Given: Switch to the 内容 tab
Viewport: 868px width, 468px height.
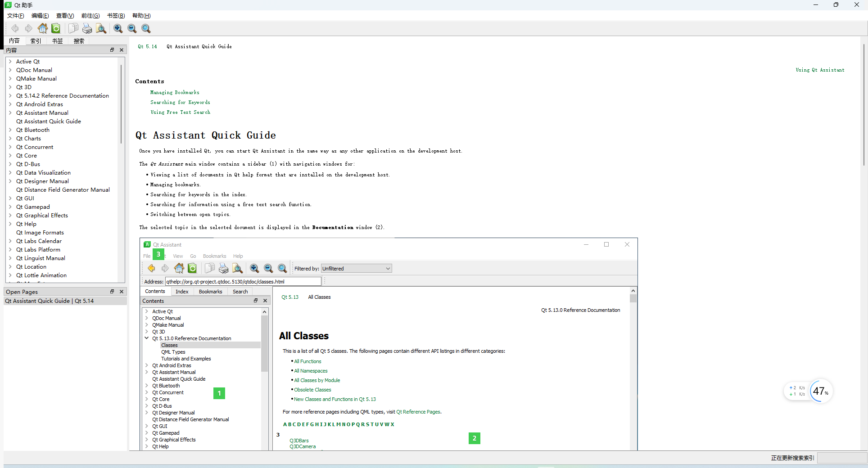Looking at the screenshot, I should [x=14, y=41].
